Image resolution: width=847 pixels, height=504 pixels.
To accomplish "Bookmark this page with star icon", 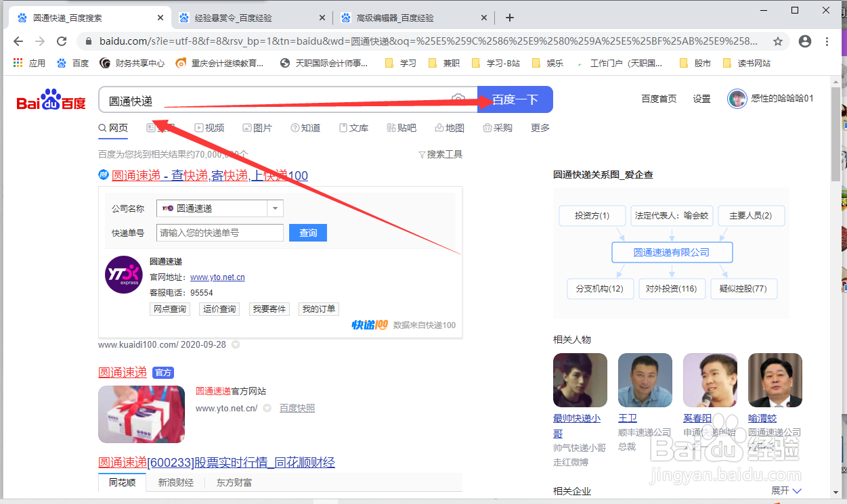I will pos(778,41).
